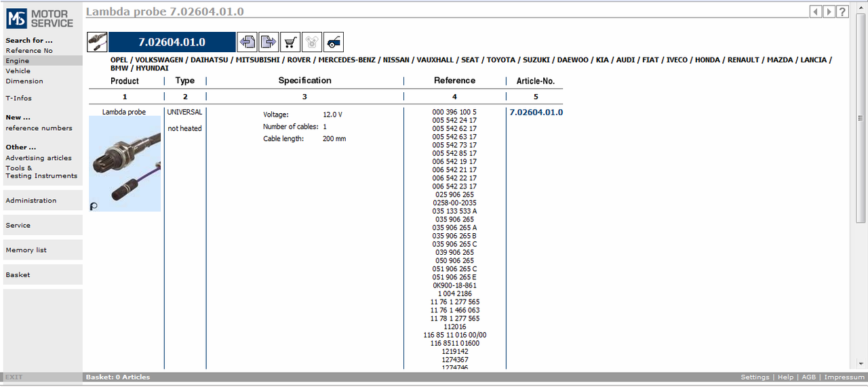
Task: Click article number 7.02604.01.0 link in table
Action: (536, 113)
